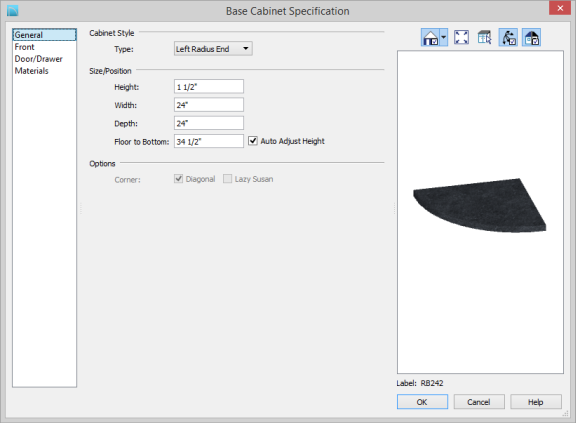This screenshot has height=423, width=576.
Task: Go to the Materials panel
Action: (32, 70)
